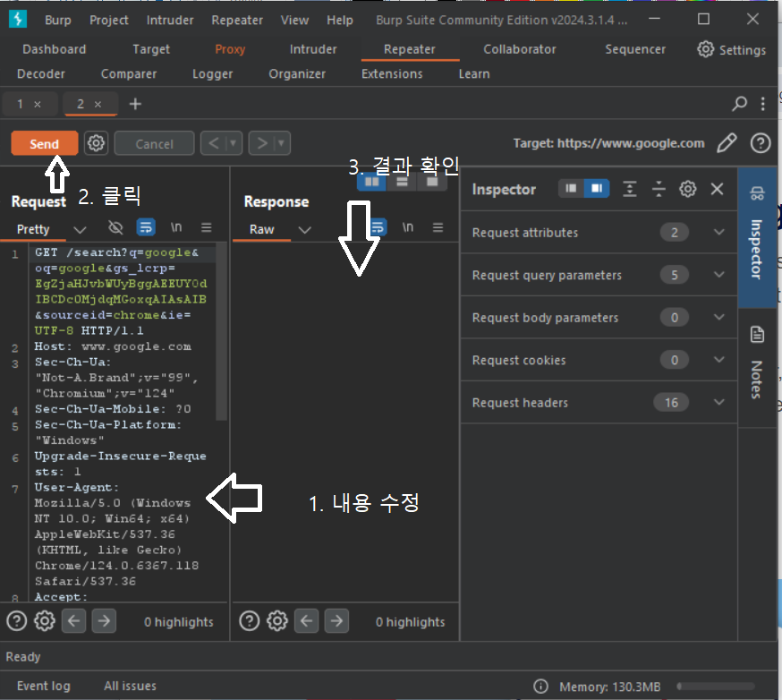The image size is (782, 700).
Task: Select the Inspector side tab
Action: pyautogui.click(x=757, y=237)
